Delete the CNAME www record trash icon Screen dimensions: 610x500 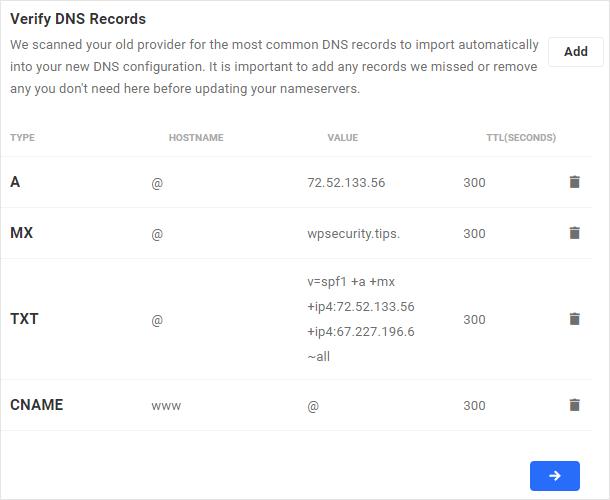click(x=575, y=405)
